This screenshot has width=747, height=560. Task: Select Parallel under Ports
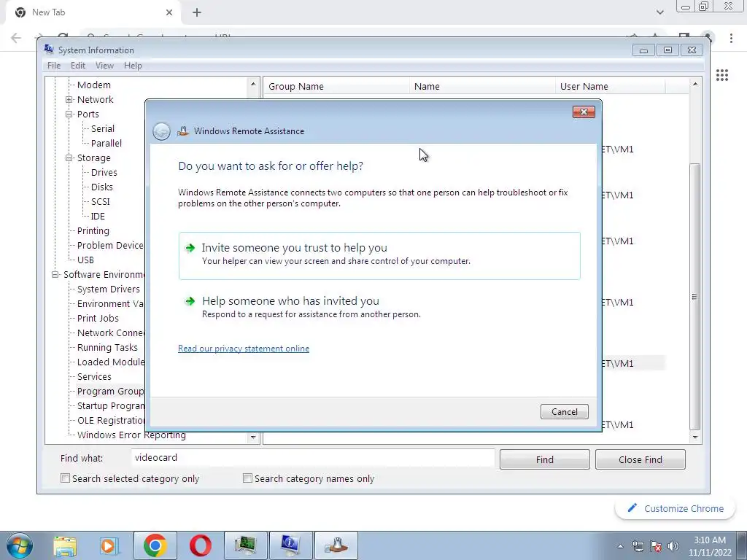107,144
